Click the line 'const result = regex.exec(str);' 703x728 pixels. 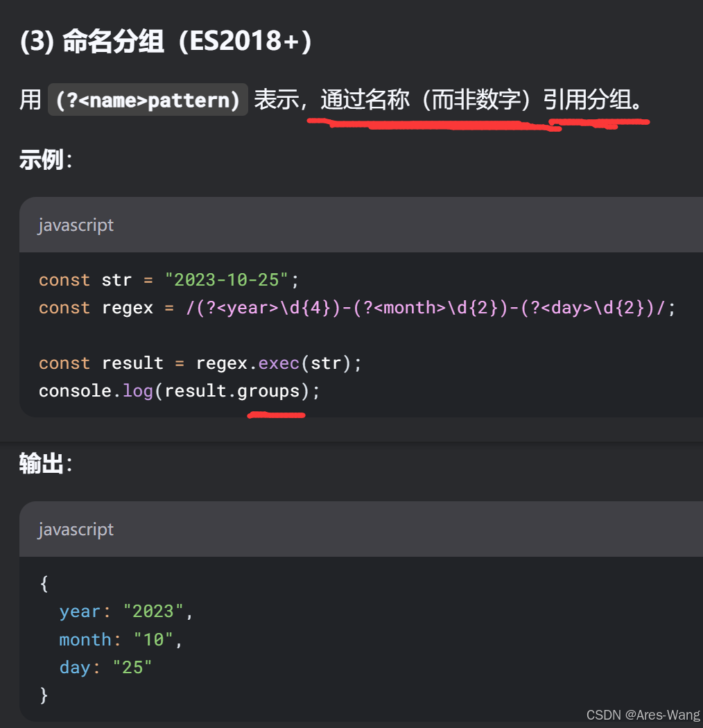click(x=200, y=363)
